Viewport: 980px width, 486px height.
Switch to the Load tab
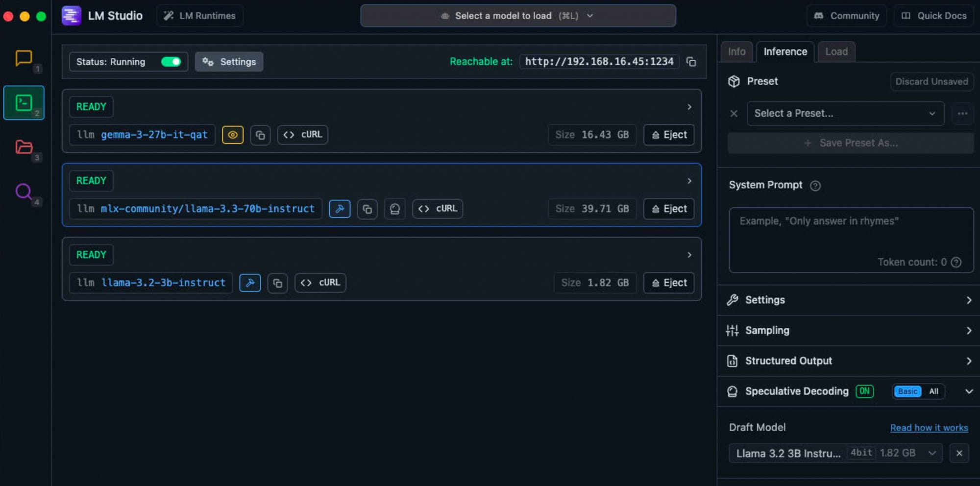836,52
